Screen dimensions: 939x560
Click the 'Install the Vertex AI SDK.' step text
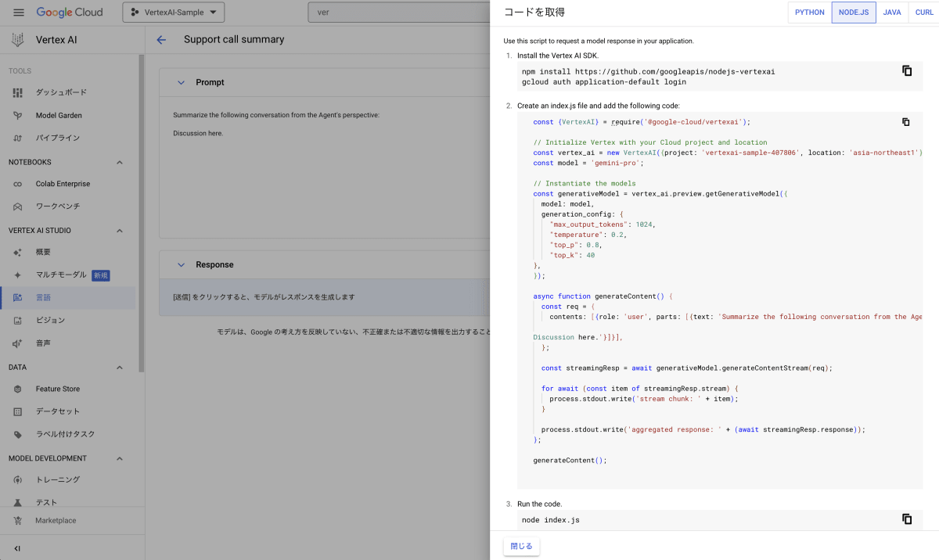559,56
